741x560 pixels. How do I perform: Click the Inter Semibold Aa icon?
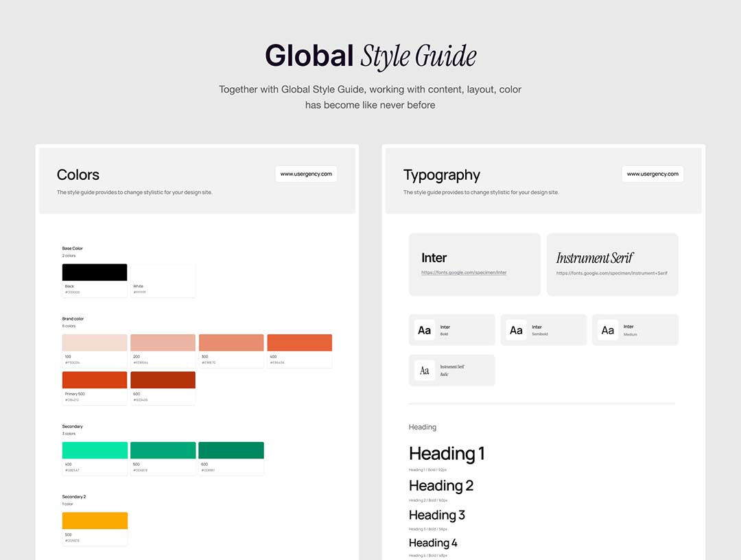coord(516,330)
